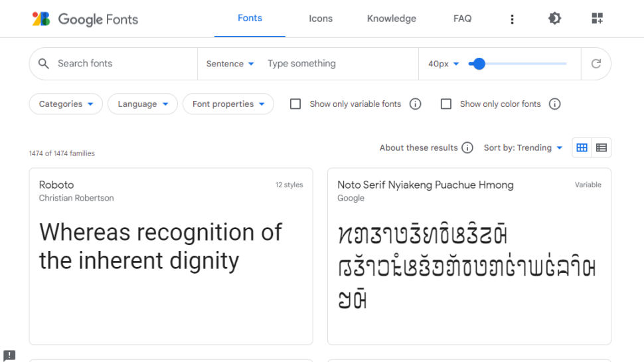The image size is (644, 362).
Task: Check Show only color fonts
Action: click(x=446, y=104)
